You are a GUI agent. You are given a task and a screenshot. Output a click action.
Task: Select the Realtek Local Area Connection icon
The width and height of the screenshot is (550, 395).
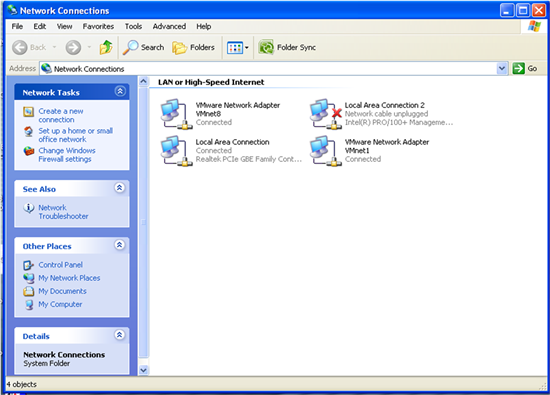pos(176,151)
